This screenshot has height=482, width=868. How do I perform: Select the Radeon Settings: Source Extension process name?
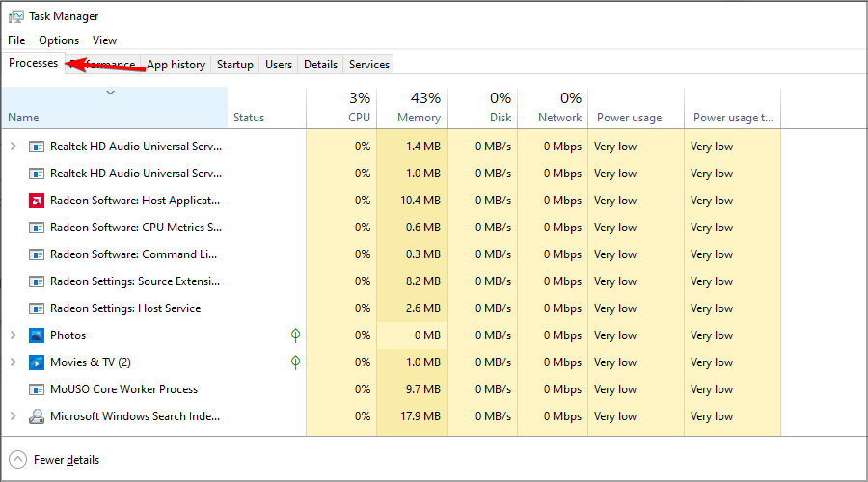tap(135, 281)
